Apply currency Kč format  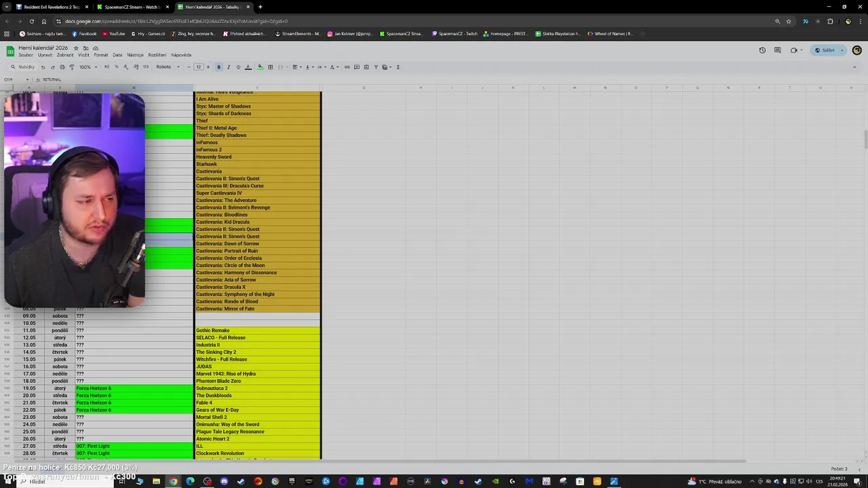pyautogui.click(x=107, y=67)
